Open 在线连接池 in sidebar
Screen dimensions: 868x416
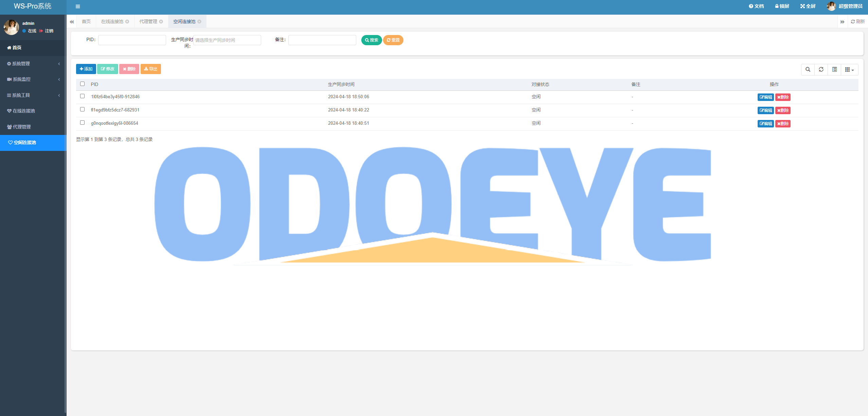point(33,111)
